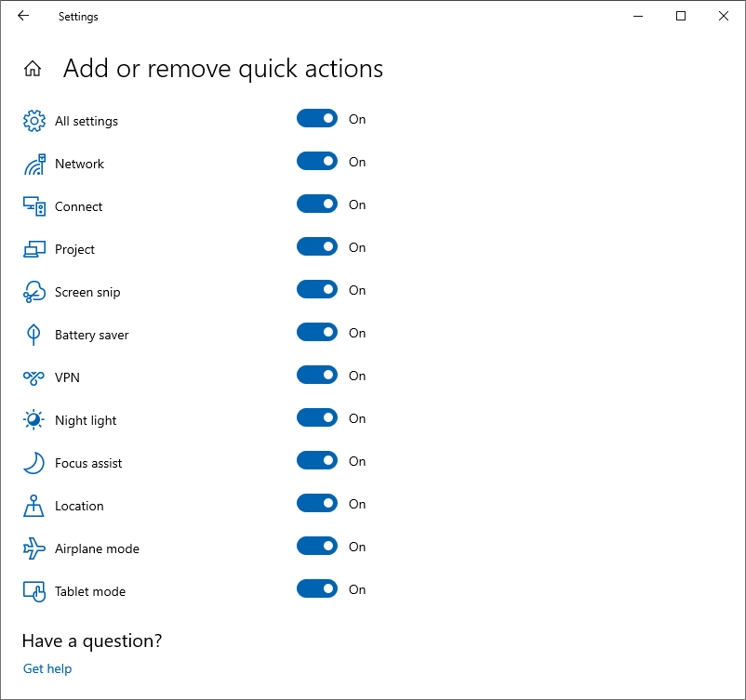The image size is (746, 700).
Task: Go to Settings home via house icon
Action: 33,69
